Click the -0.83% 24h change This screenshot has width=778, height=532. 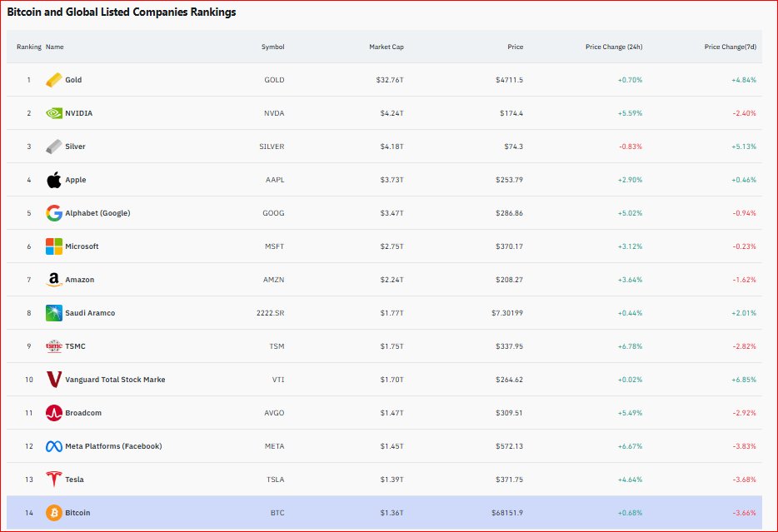631,147
